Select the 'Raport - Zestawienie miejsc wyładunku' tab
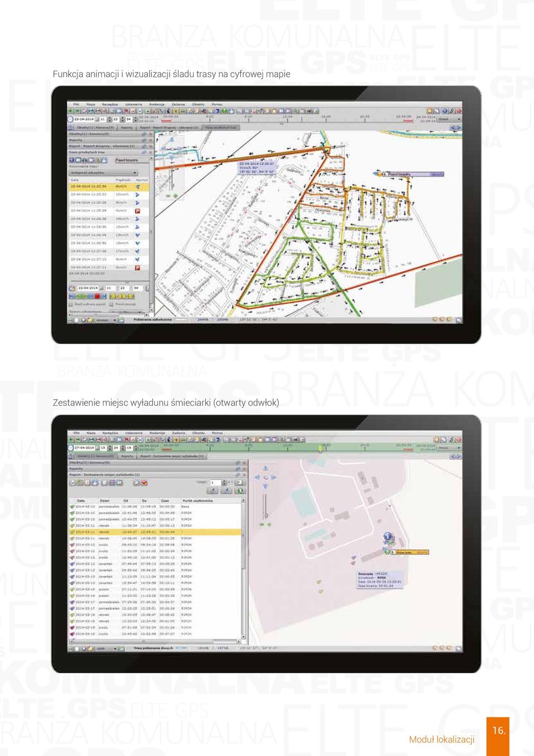This screenshot has width=534, height=756. coord(172,456)
